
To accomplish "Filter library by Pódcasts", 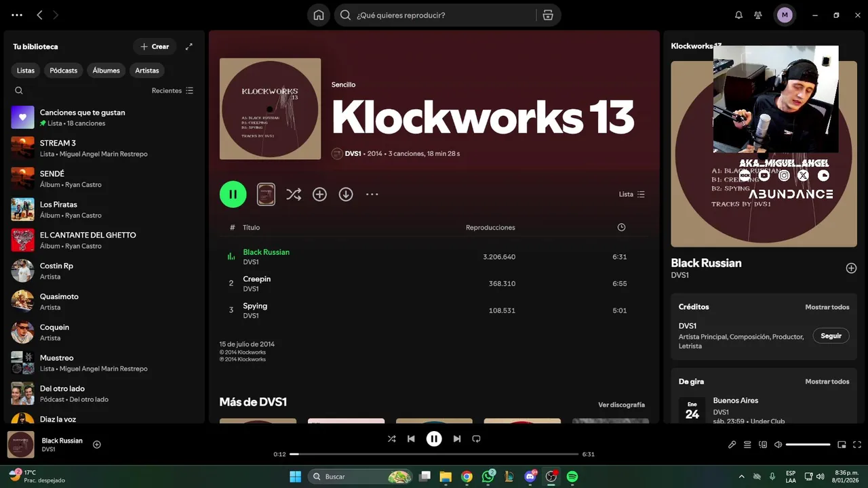I will click(63, 70).
